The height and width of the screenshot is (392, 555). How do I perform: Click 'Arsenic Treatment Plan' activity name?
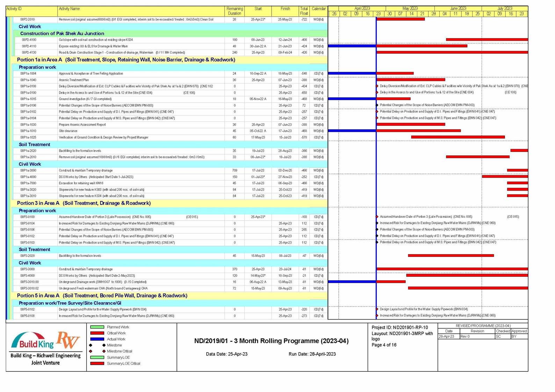tap(74, 80)
